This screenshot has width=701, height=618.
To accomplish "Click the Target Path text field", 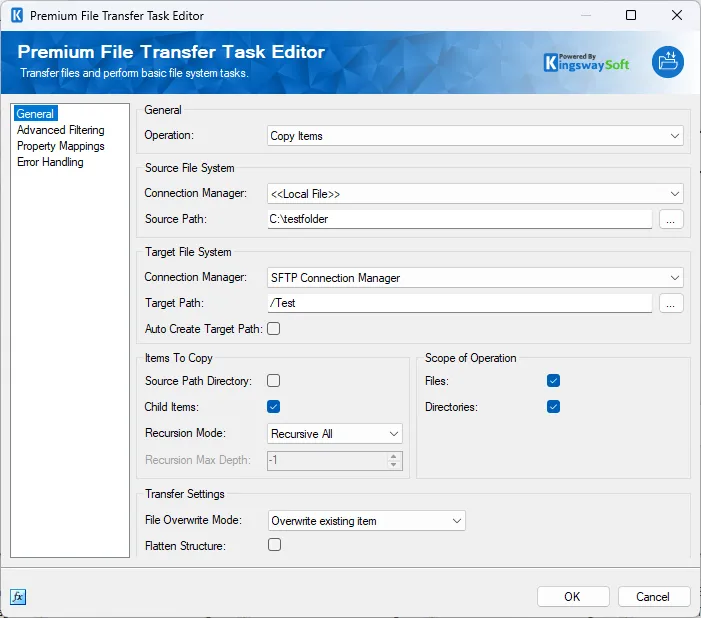I will click(460, 303).
